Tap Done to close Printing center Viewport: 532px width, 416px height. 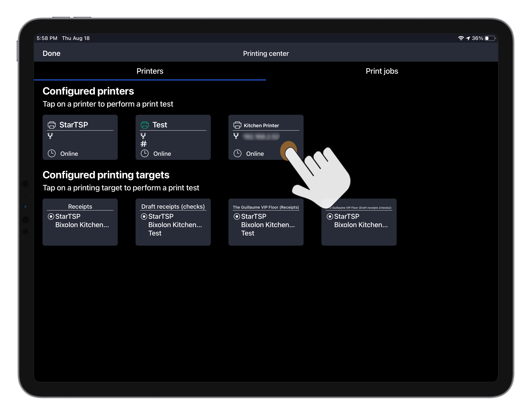(51, 53)
